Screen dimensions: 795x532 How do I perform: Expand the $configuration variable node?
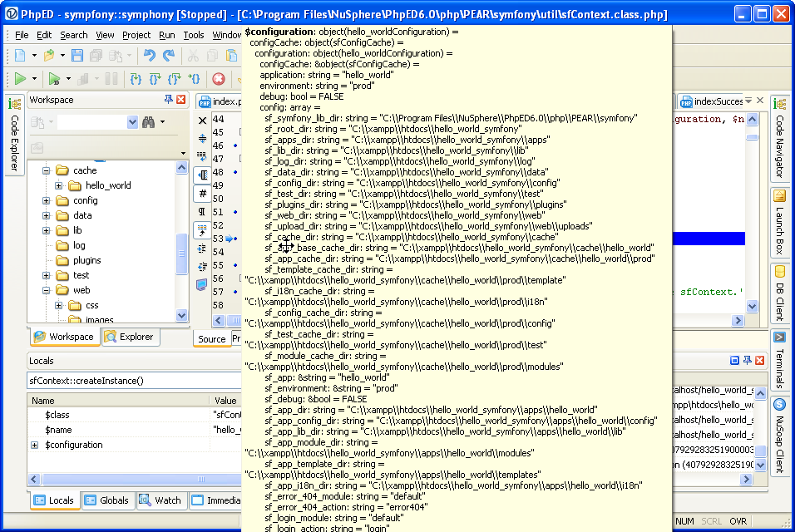tap(34, 445)
